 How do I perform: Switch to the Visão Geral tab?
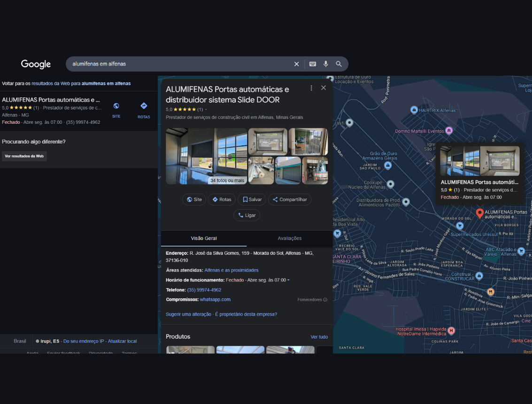(x=204, y=238)
